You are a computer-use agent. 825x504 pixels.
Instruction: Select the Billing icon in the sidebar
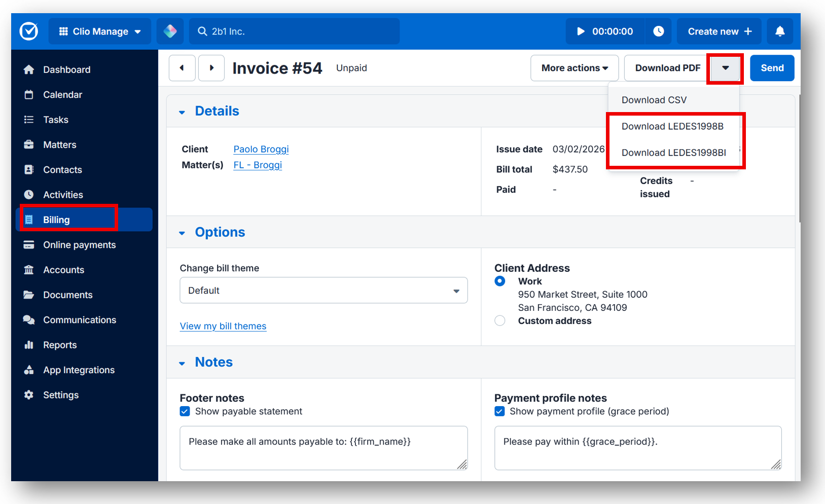[x=29, y=219]
